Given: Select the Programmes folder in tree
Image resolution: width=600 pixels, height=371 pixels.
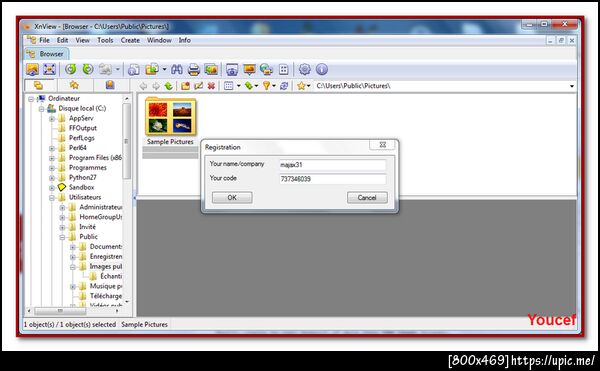Looking at the screenshot, I should 88,168.
